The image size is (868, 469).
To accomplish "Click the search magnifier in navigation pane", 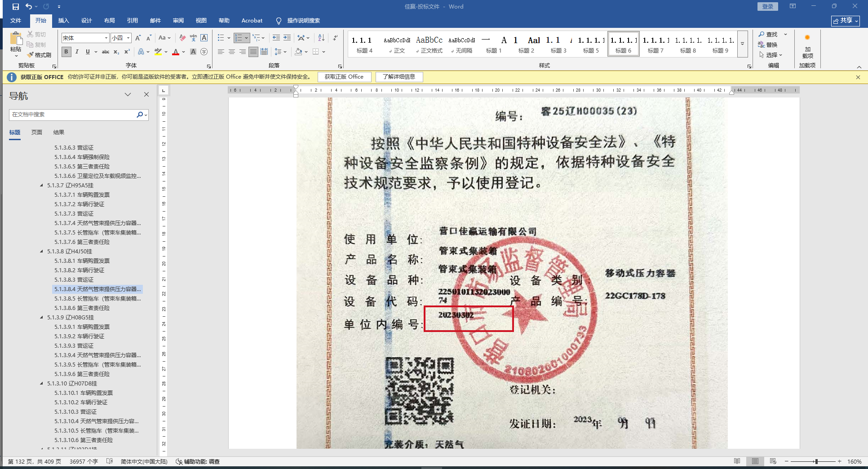I will pos(140,115).
